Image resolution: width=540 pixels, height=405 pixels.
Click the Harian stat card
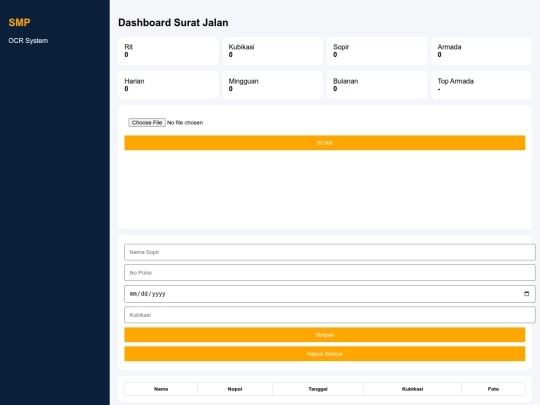(x=168, y=85)
